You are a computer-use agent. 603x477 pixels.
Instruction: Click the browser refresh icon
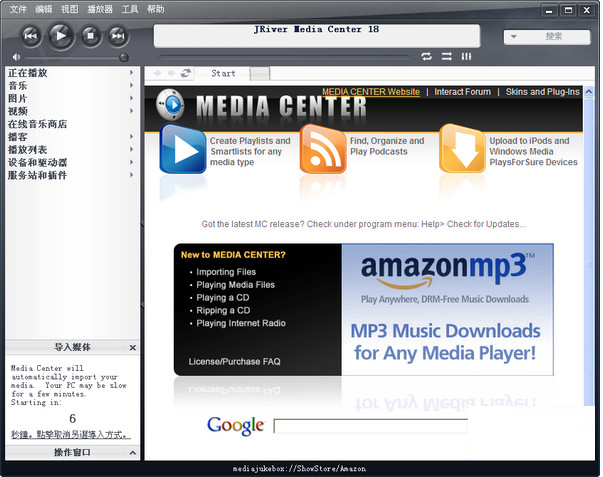(186, 73)
